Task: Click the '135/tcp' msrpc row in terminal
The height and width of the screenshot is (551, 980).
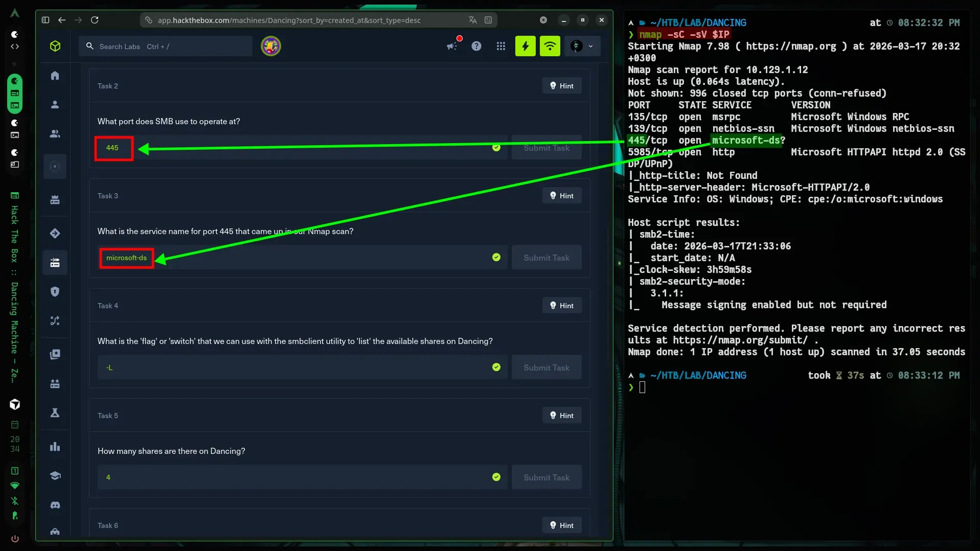Action: click(768, 117)
